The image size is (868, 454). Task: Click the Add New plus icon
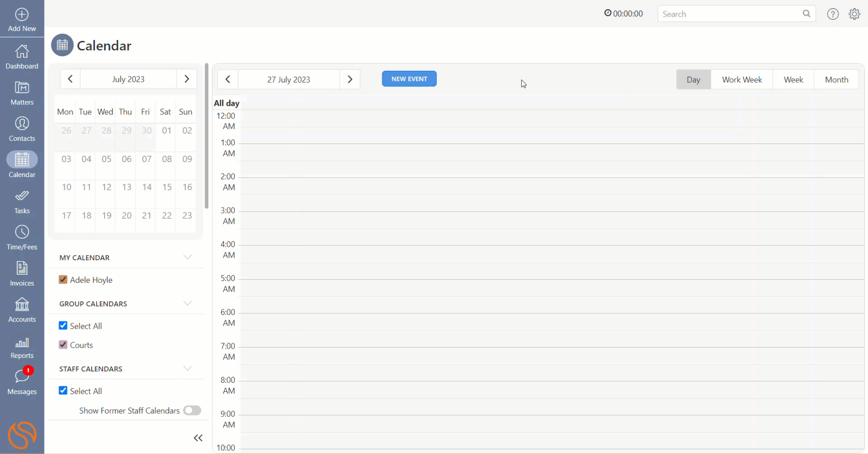click(x=22, y=15)
